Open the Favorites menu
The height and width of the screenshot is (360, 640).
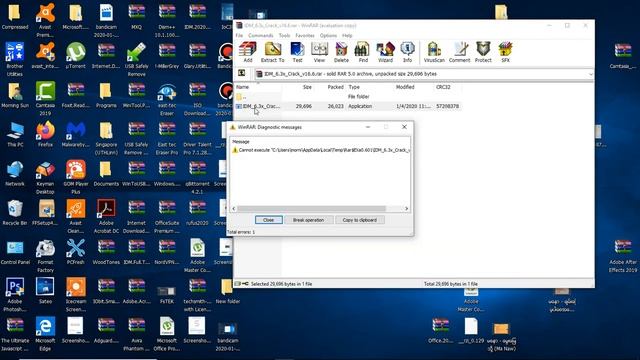click(305, 36)
